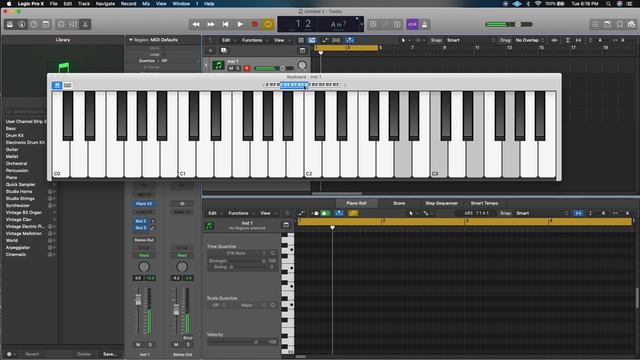
Task: Open the Track menu in menu bar
Action: 84,4
